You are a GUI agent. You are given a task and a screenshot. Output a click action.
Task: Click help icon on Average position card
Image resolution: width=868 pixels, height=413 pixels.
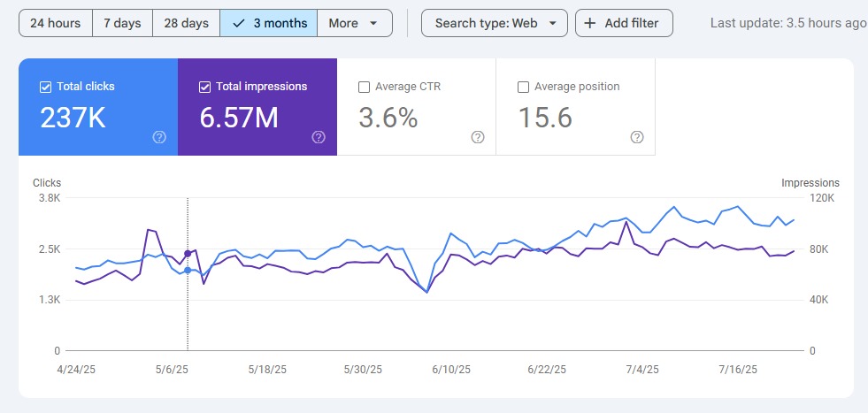(637, 137)
